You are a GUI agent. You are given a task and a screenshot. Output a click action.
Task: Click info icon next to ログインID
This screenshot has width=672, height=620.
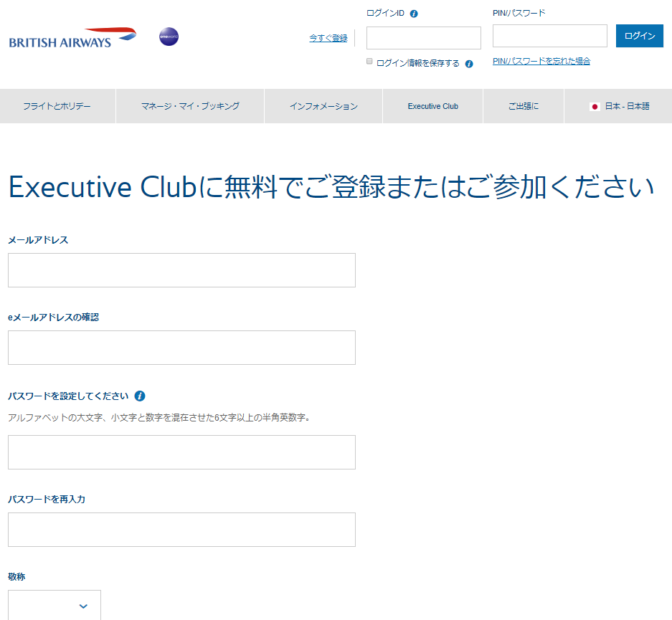pos(414,14)
